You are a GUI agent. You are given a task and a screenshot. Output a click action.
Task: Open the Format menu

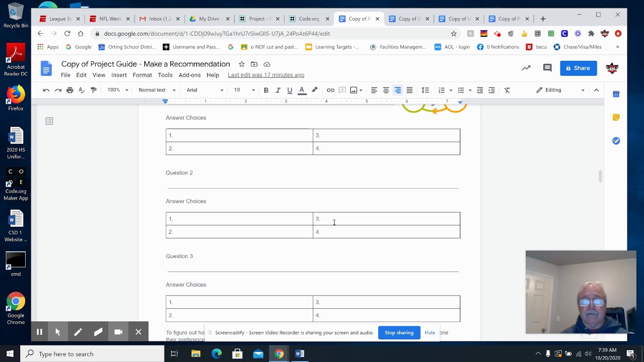point(142,75)
